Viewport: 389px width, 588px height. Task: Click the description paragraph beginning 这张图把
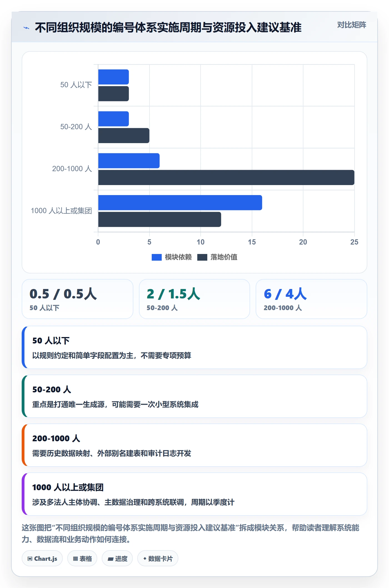click(191, 534)
